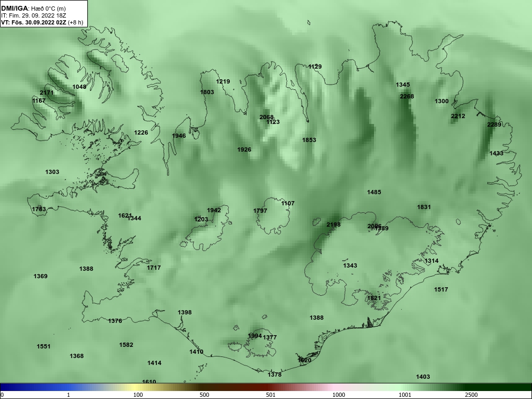Screen dimensions: 532x399
Task: Select the 1551 value
Action: 44,346
